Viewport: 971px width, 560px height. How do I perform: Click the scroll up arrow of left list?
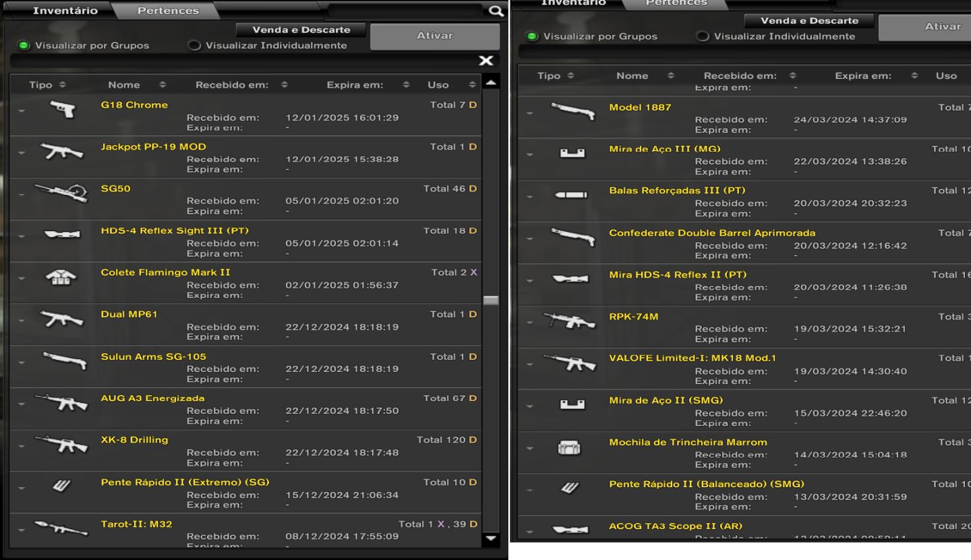click(x=491, y=83)
